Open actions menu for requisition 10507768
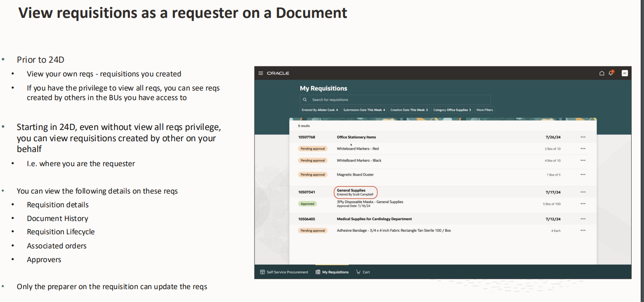Viewport: 644px width, 302px height. pyautogui.click(x=583, y=137)
